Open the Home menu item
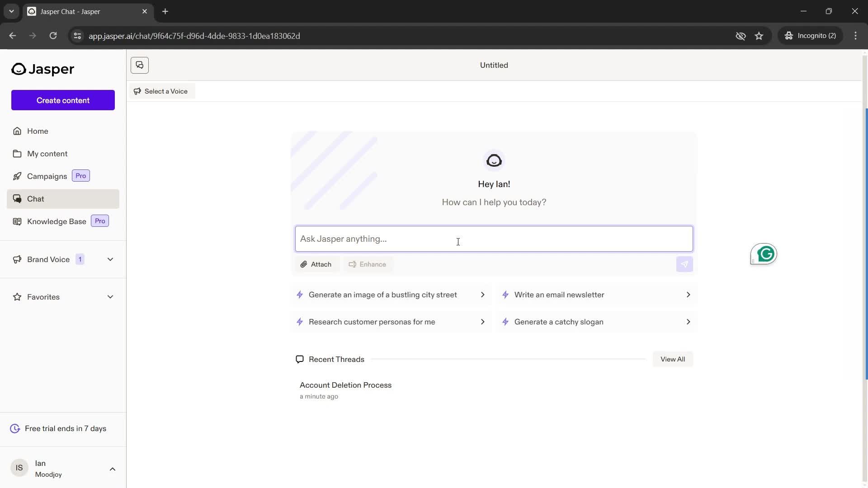 [38, 131]
